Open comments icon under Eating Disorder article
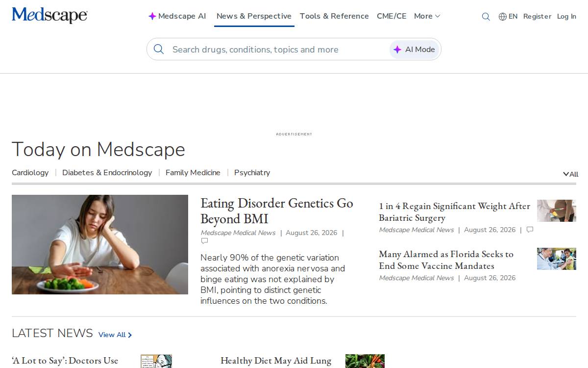588x368 pixels. click(204, 241)
